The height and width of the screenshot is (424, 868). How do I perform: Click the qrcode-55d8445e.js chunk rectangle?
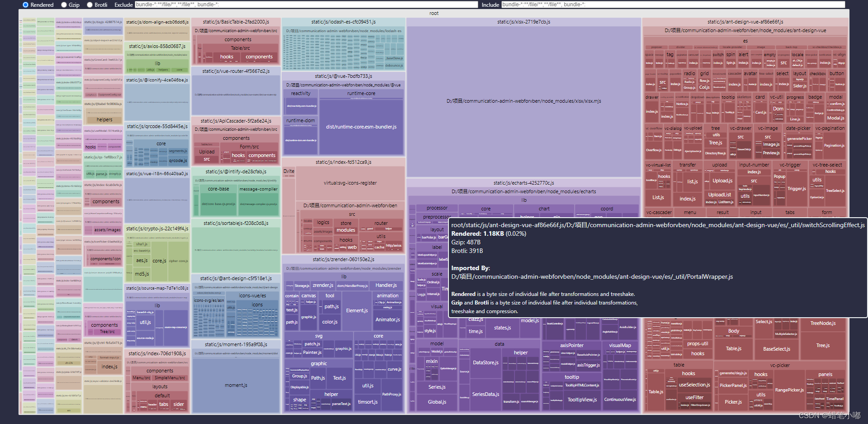pos(157,126)
